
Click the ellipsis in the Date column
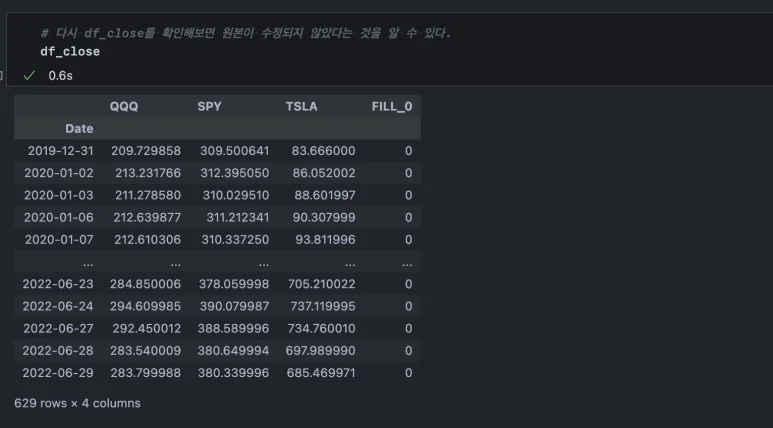[87, 262]
